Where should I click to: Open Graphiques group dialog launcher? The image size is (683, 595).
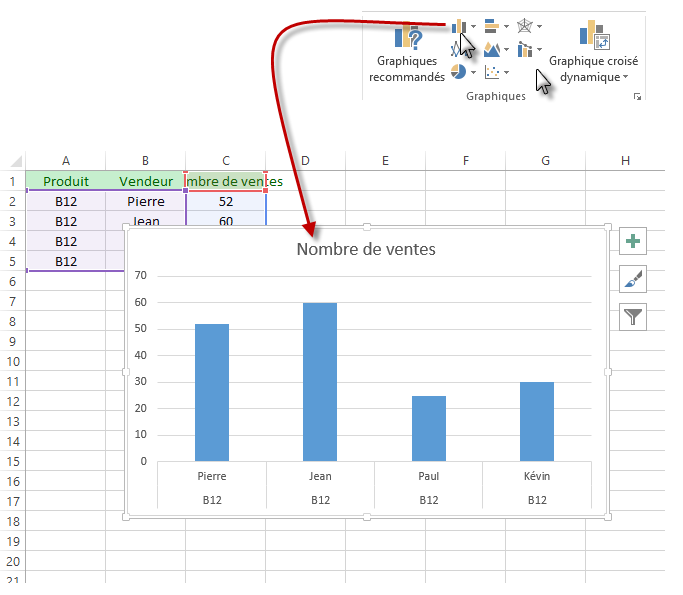point(637,97)
